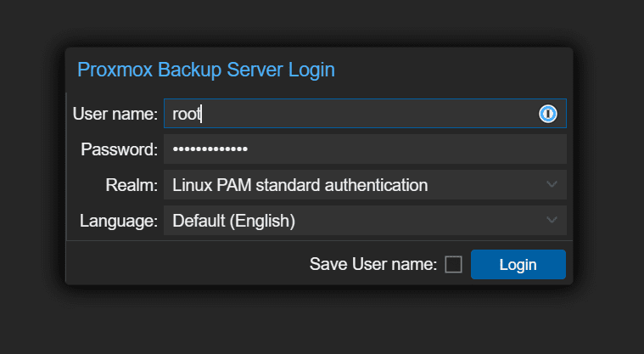
Task: Click the Realm dropdown arrow
Action: 552,184
